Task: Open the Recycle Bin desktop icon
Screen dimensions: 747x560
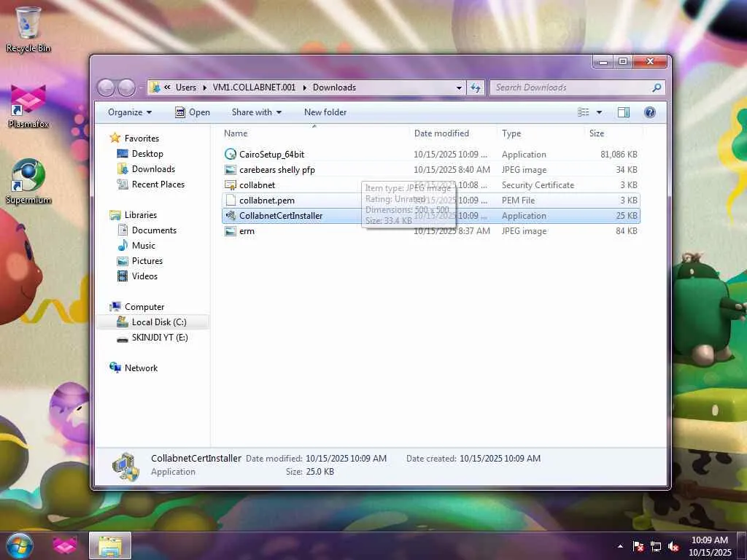Action: coord(28,28)
